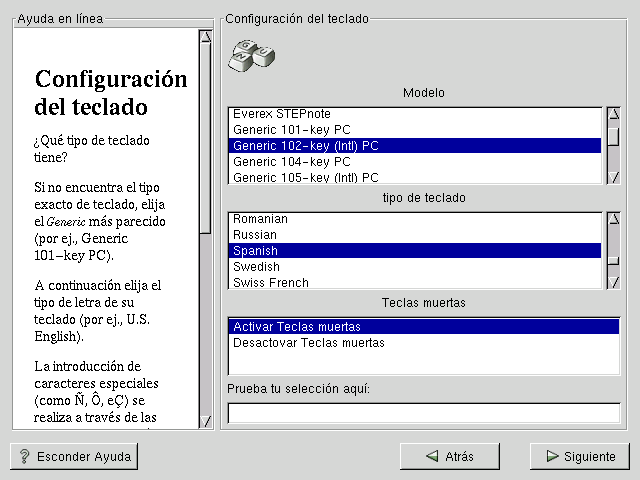This screenshot has width=640, height=480.
Task: Enable Activar Teclas muertas option
Action: coord(296,327)
